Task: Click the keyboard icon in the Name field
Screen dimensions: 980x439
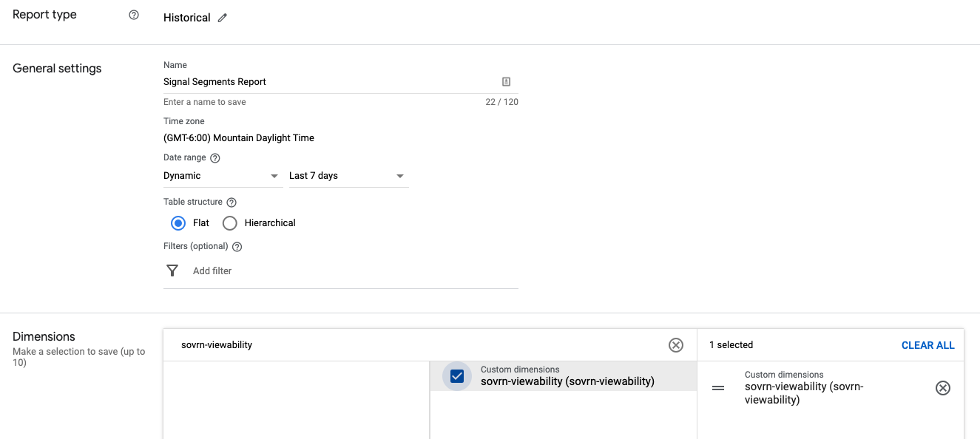Action: 507,81
